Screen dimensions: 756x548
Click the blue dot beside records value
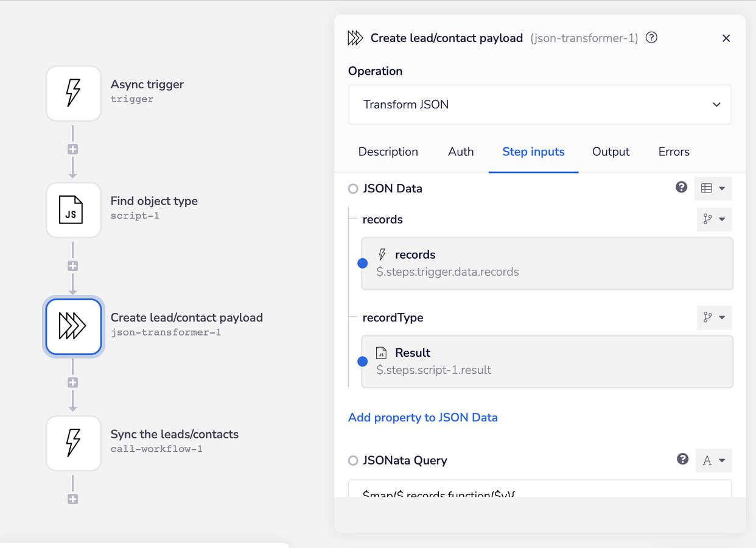[x=363, y=263]
